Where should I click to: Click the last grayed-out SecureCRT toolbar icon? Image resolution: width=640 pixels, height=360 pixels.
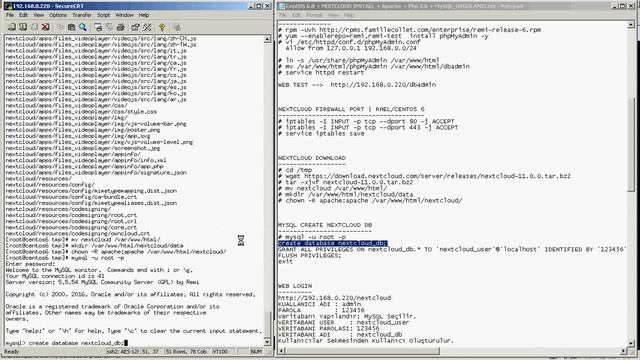[177, 27]
